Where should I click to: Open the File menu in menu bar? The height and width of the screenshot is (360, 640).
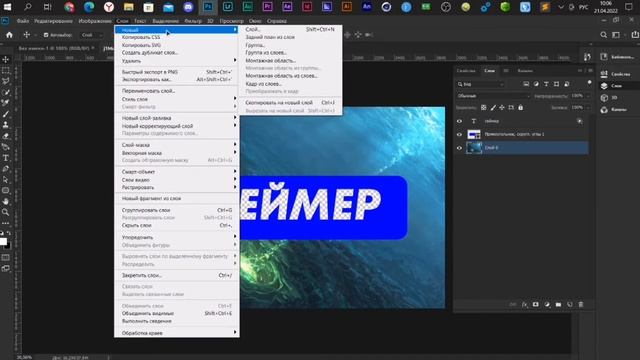(x=22, y=21)
